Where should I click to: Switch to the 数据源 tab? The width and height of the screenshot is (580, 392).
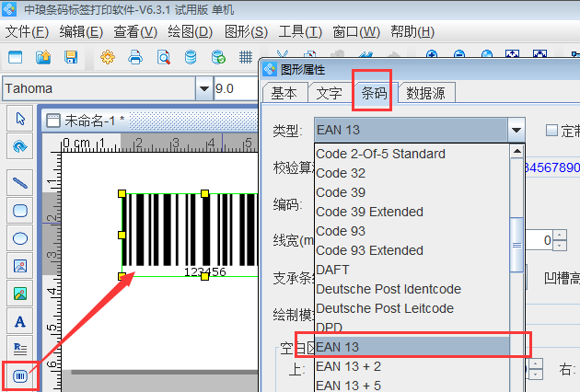coord(426,93)
